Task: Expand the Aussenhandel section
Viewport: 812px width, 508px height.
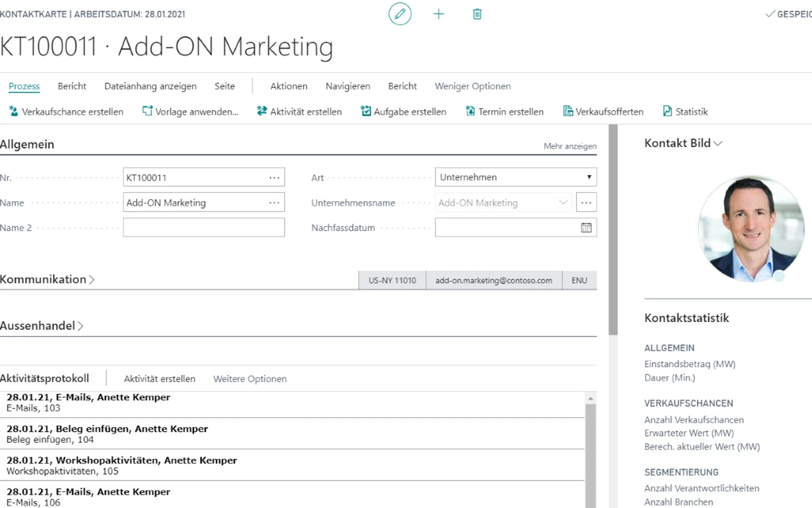Action: [x=42, y=326]
